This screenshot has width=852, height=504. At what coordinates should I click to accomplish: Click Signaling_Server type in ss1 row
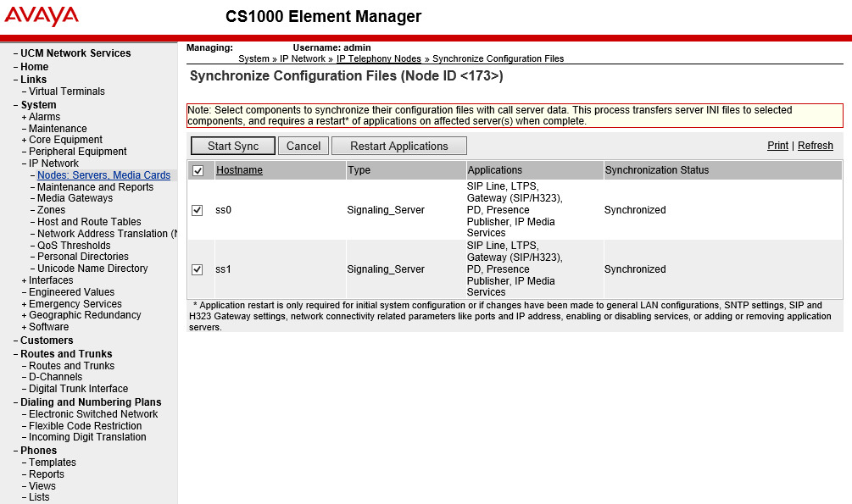[x=386, y=269]
